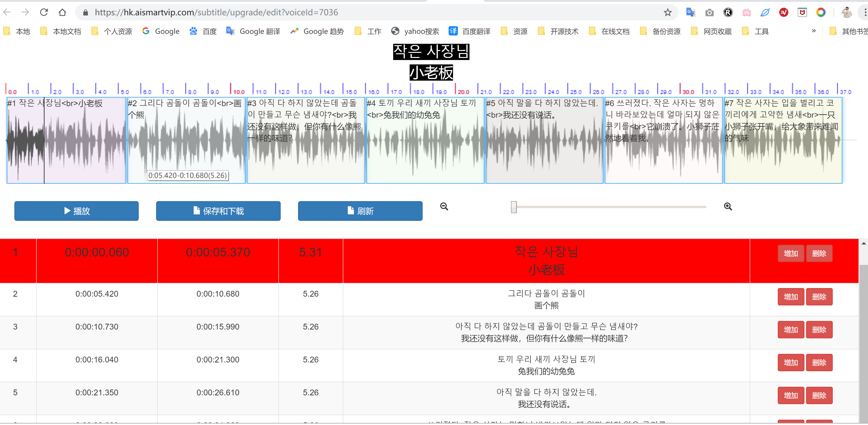Click the waveform zoom slider handle
Viewport: 868px width, 425px height.
click(x=514, y=207)
